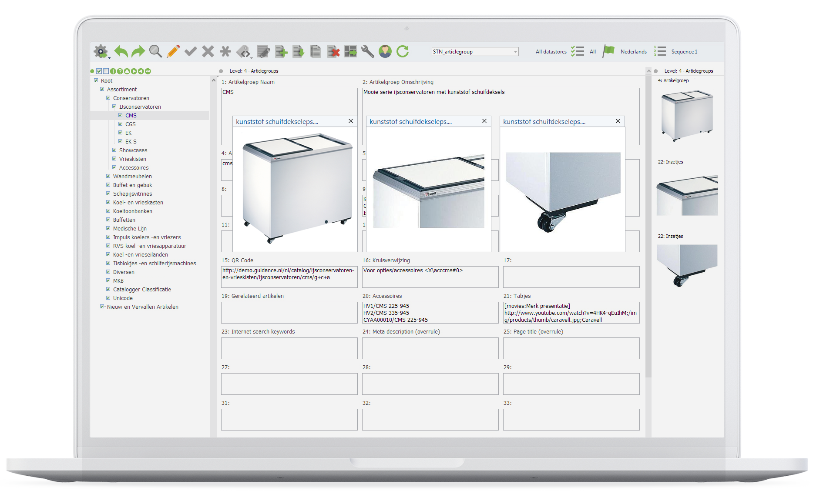Open the Artikelgroep thumbnail in right panel
The width and height of the screenshot is (813, 504).
(687, 116)
